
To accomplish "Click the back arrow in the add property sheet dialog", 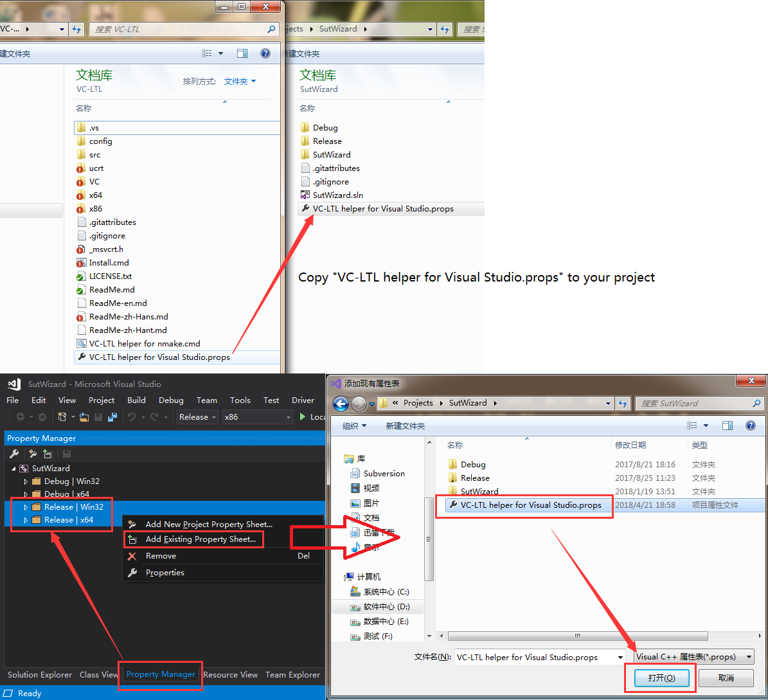I will click(341, 404).
